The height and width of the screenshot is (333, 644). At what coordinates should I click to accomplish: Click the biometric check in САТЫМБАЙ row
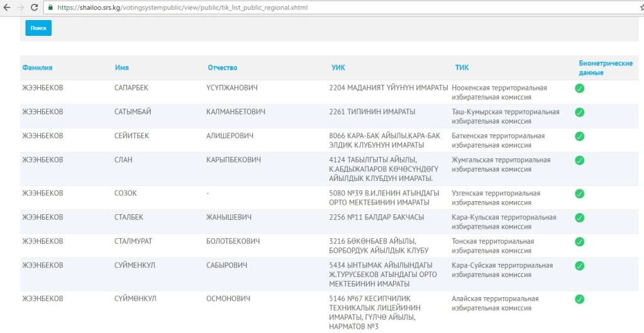(579, 112)
